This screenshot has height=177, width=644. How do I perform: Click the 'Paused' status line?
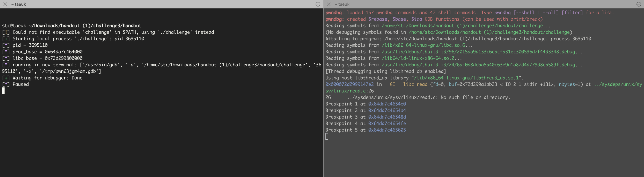pos(15,84)
